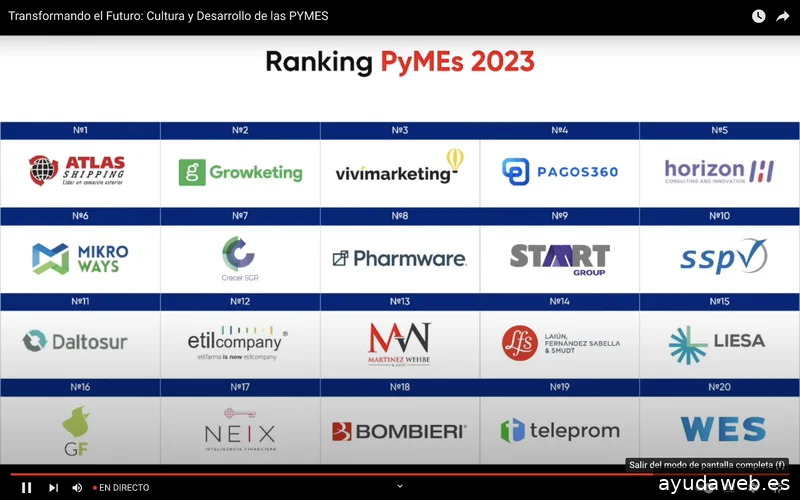Screen dimensions: 800x500
Task: Click the 'Nº19' ranking header
Action: 560,388
